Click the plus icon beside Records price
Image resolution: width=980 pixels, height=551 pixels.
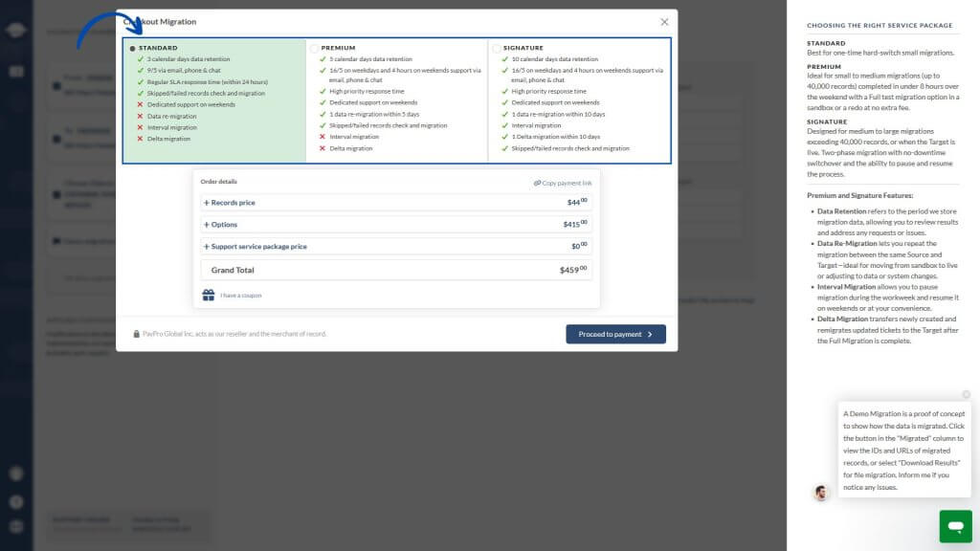coord(206,203)
